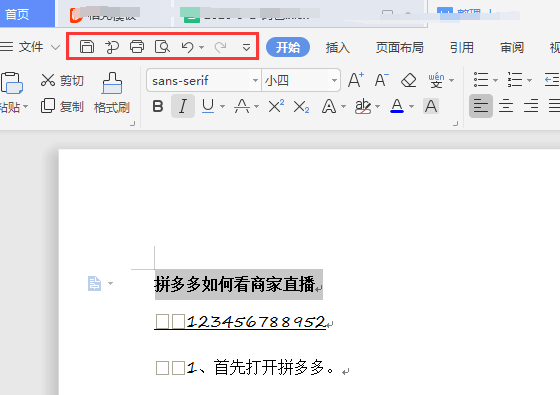This screenshot has width=560, height=395.
Task: Toggle strikethrough A icon
Action: (242, 106)
